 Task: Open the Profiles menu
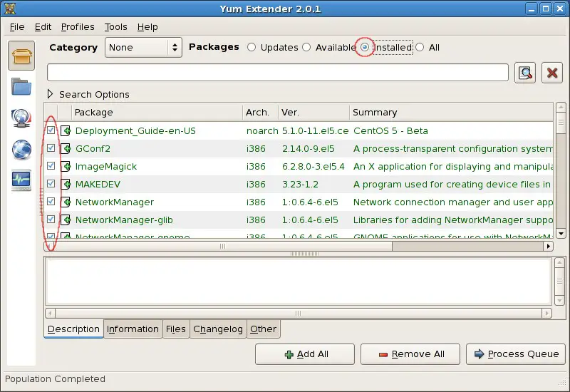coord(78,27)
